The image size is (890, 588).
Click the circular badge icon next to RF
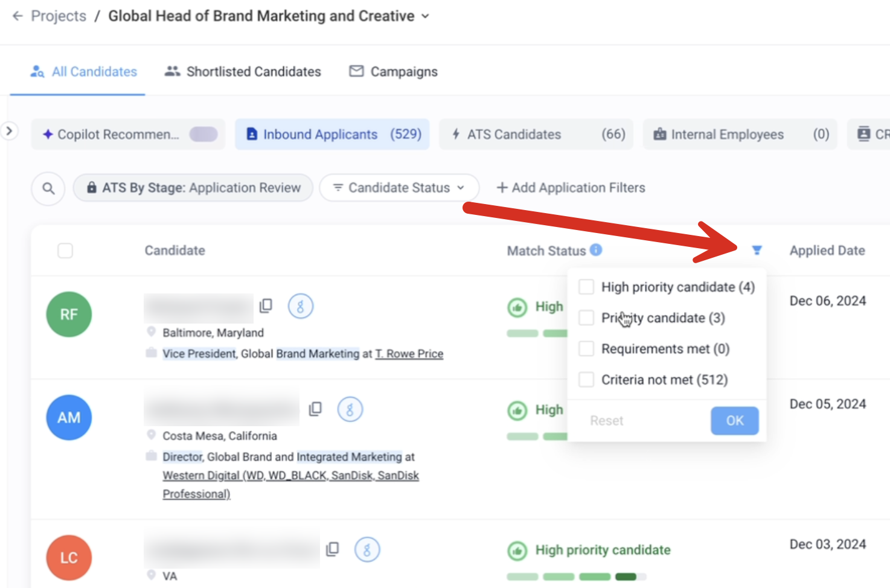(x=300, y=306)
